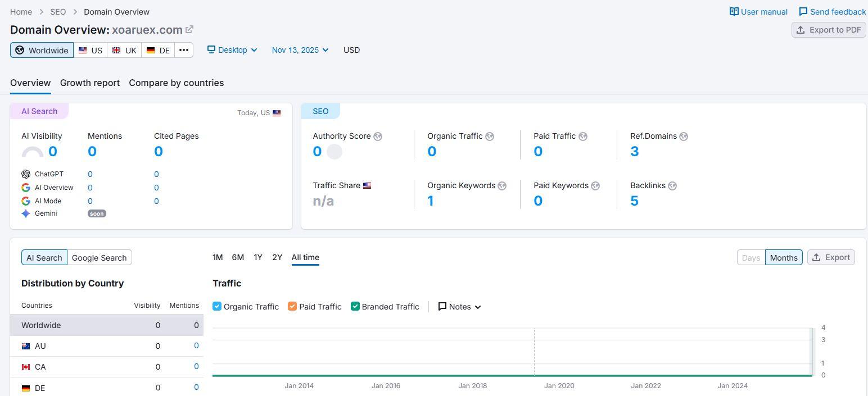Set time range to 1M
Image resolution: width=868 pixels, height=396 pixels.
tap(218, 257)
